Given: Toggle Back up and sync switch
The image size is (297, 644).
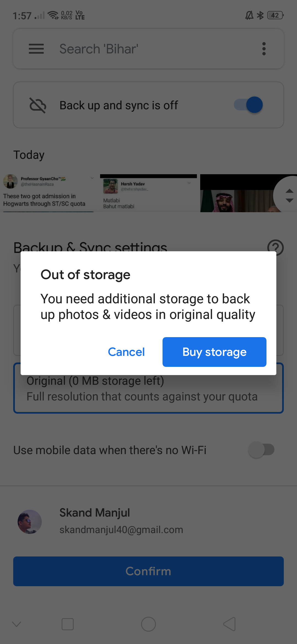Looking at the screenshot, I should (249, 105).
